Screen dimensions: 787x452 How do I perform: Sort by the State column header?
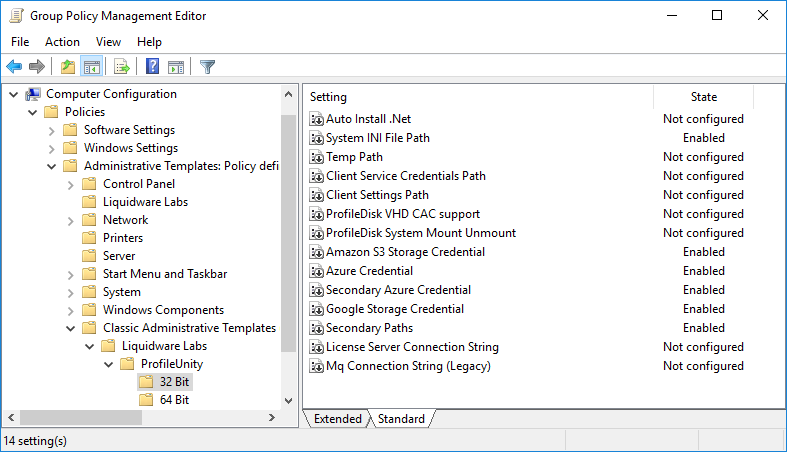coord(703,97)
